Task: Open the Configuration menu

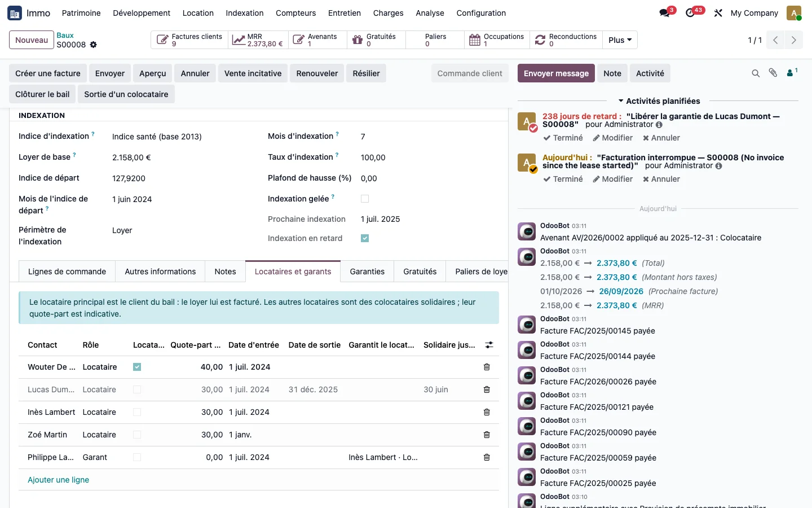Action: click(x=481, y=13)
